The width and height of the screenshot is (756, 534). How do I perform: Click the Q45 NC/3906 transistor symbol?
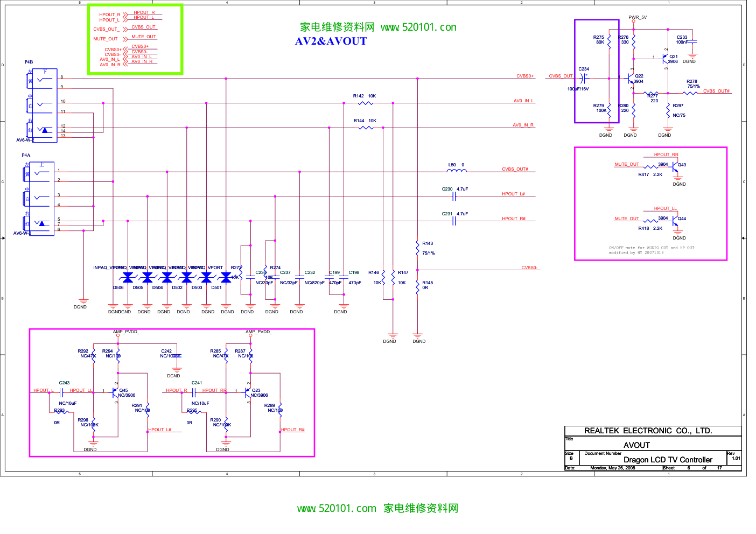click(x=115, y=392)
